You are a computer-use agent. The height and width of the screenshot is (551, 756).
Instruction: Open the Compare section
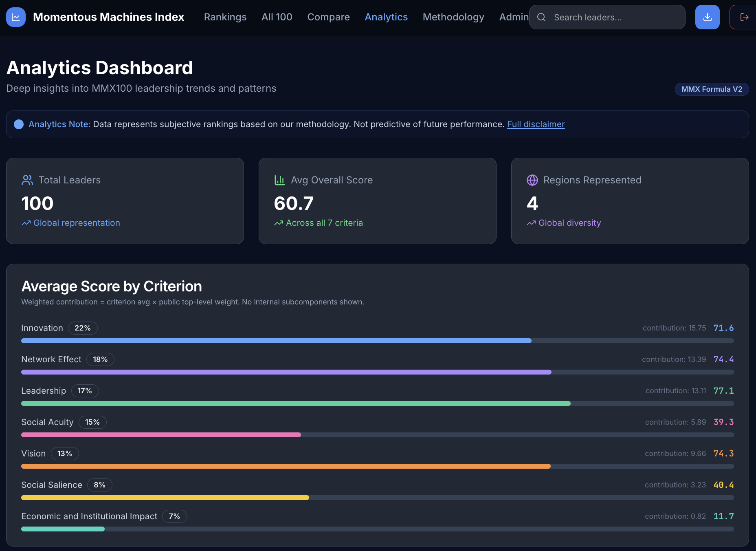coord(329,17)
